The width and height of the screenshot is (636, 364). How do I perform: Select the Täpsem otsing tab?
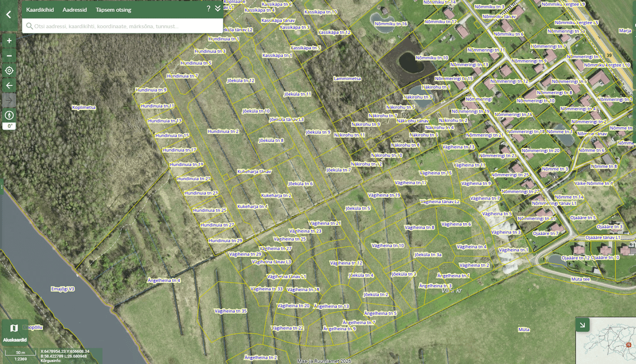point(114,10)
